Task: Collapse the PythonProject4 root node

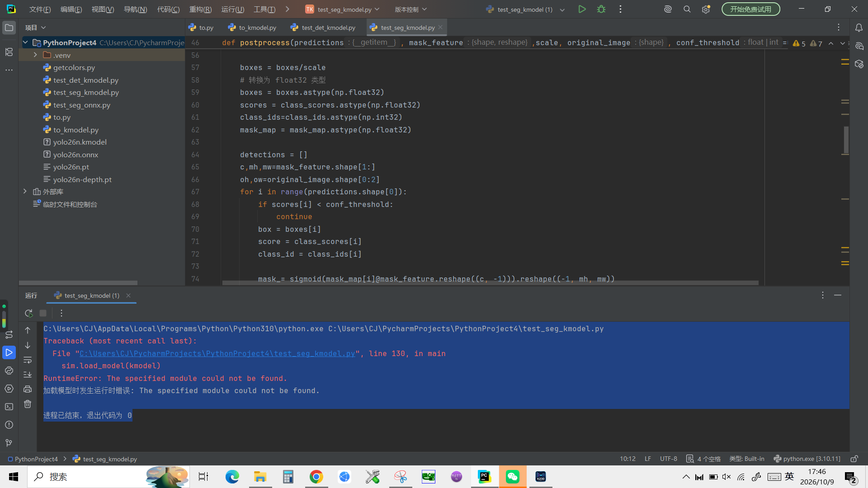Action: tap(26, 42)
